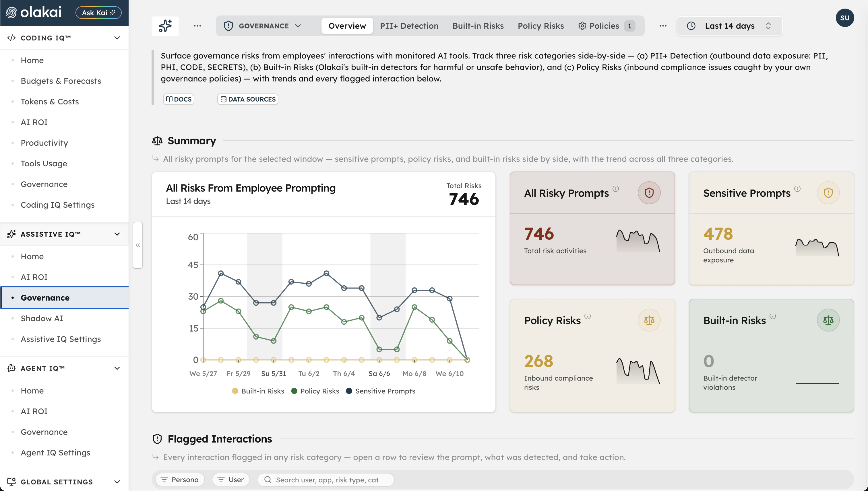Click the info icon beside Built-in Risks title
The image size is (868, 491).
[x=772, y=316]
